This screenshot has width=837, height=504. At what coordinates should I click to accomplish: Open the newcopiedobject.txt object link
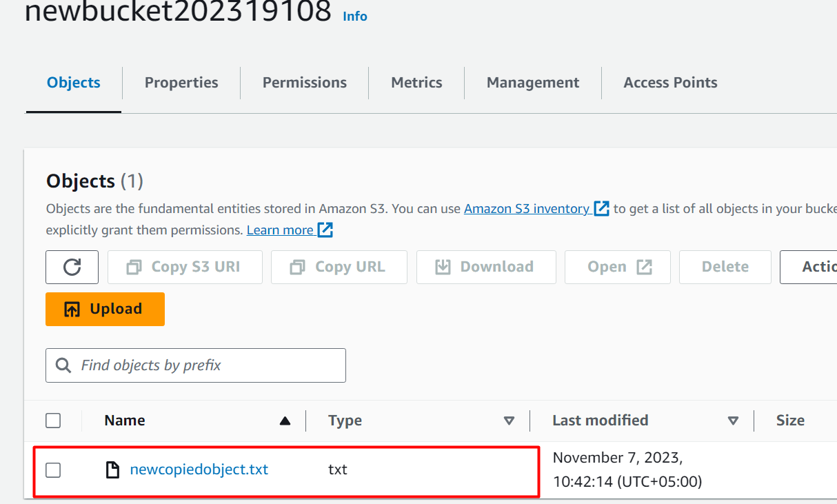[x=199, y=470]
